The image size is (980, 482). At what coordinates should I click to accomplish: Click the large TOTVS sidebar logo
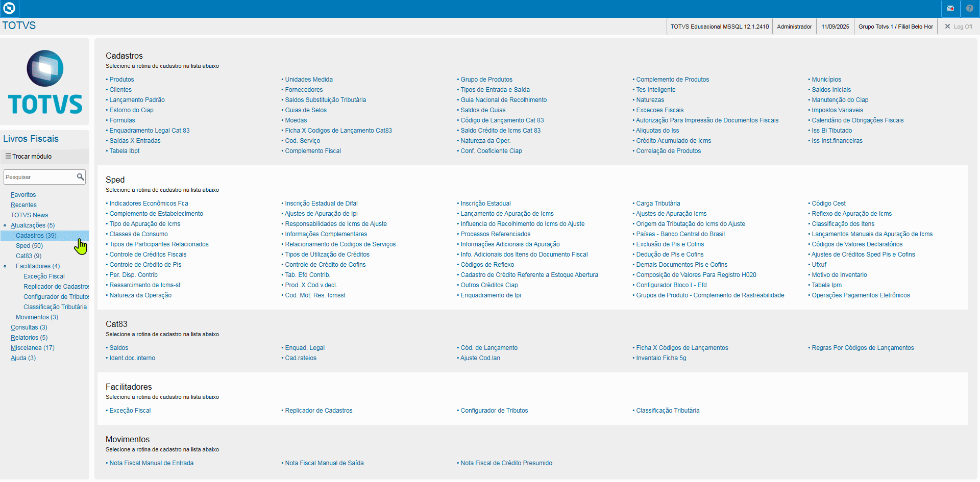[45, 82]
